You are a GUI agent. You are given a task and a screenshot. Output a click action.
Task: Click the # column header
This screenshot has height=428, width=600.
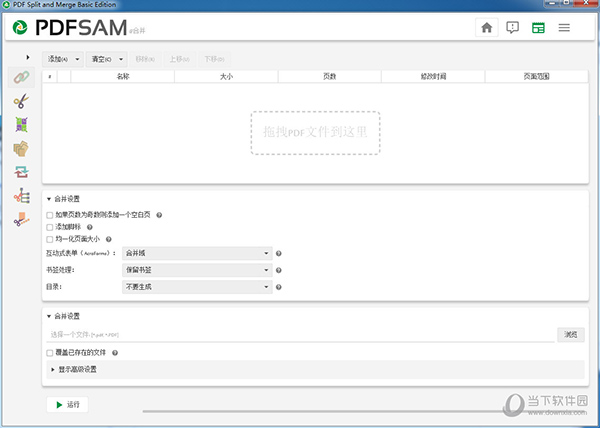point(50,76)
